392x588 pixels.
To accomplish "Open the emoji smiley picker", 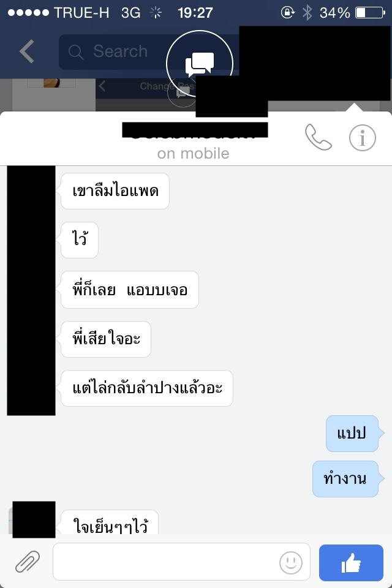I will coord(291,562).
